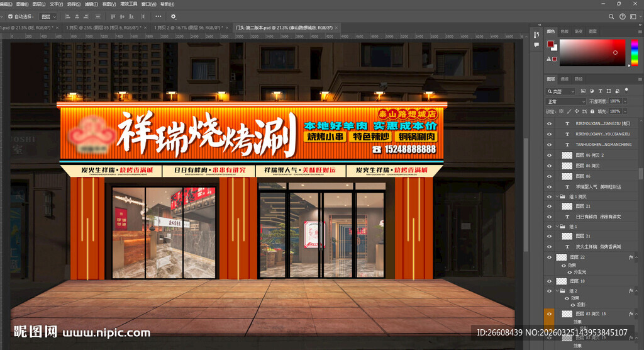Click the pixel layer filter icon
644x350 pixels.
click(x=583, y=91)
